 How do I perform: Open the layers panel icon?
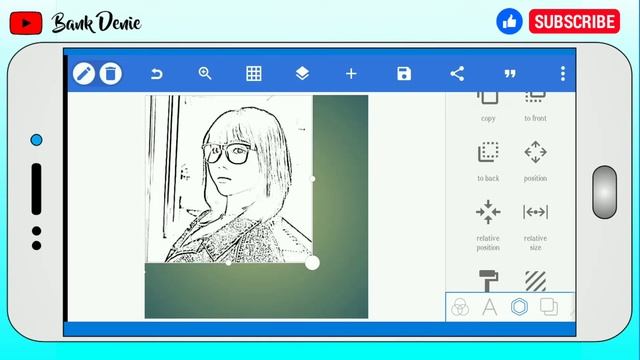pos(302,73)
